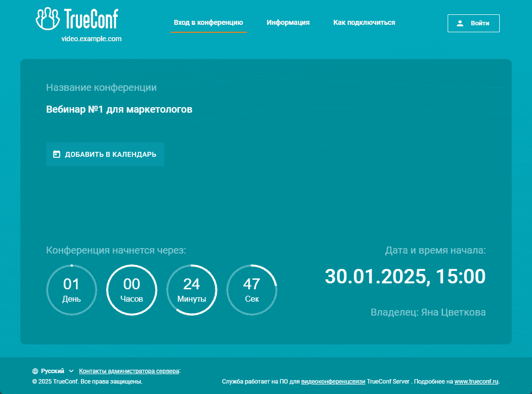532x394 pixels.
Task: Visit the www.trueconf.ru link
Action: click(x=476, y=382)
